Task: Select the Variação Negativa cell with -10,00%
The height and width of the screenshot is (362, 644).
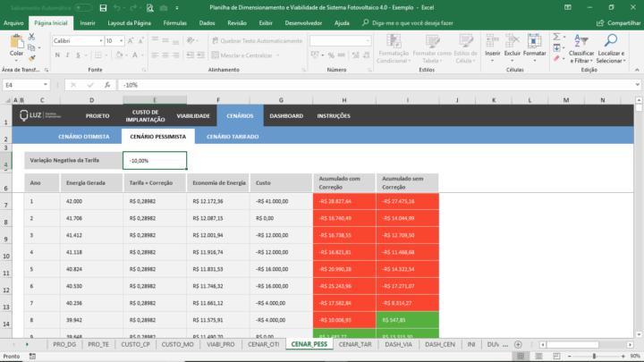Action: (x=155, y=160)
